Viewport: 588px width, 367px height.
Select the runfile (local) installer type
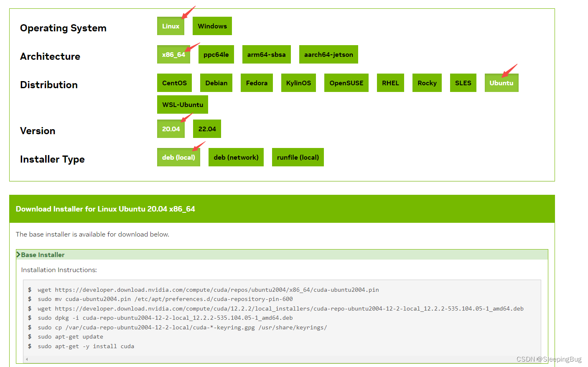pos(298,157)
